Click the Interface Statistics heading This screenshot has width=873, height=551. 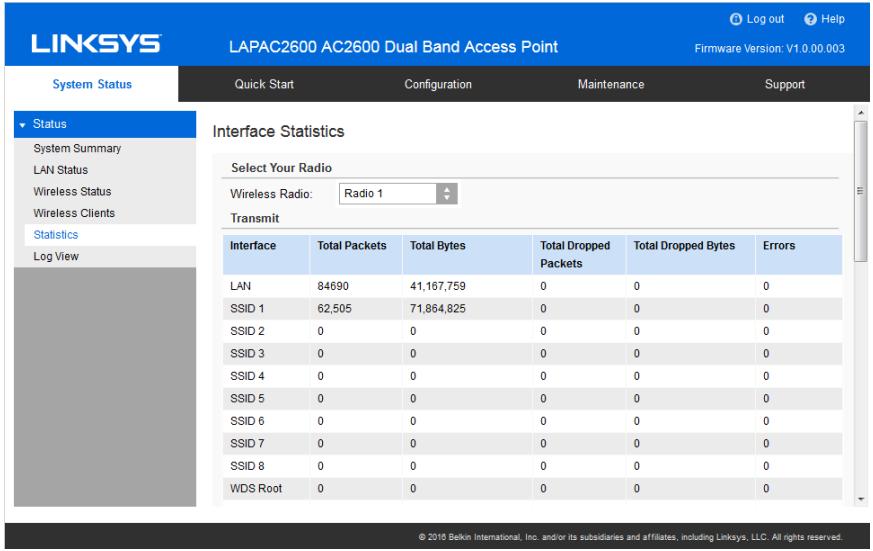point(278,131)
